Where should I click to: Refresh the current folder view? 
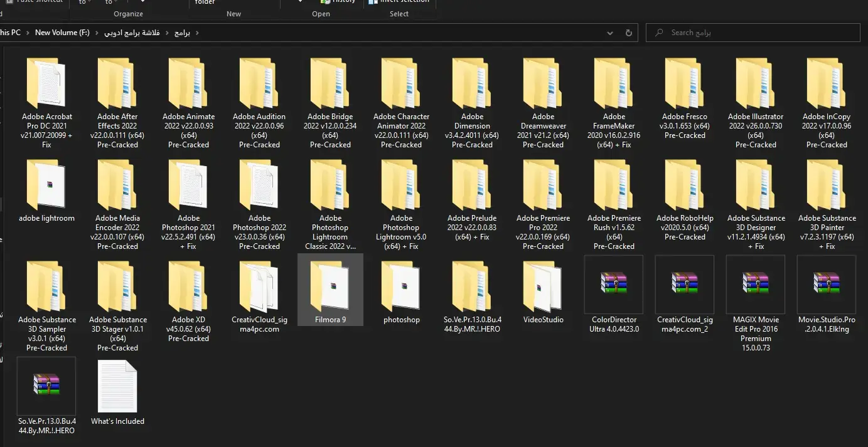coord(629,33)
